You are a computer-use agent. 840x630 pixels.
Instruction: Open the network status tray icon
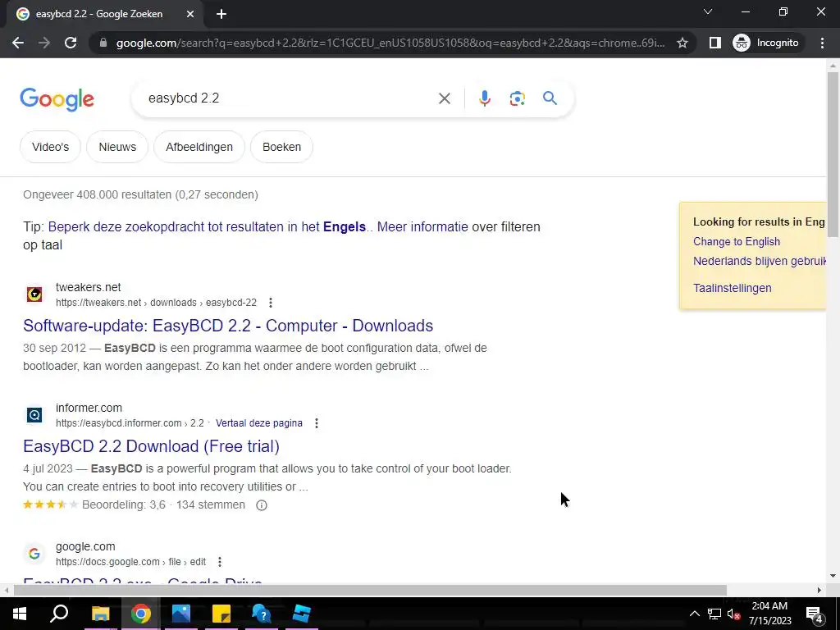click(714, 614)
